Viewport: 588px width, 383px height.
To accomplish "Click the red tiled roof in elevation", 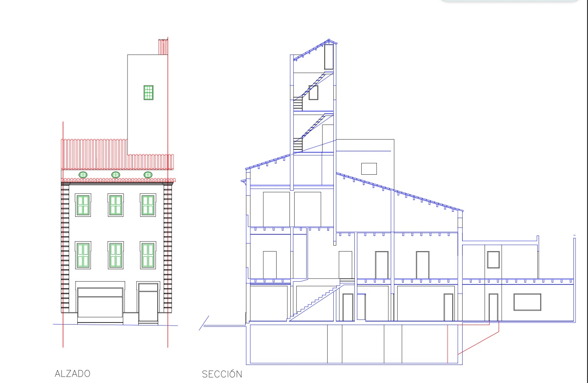I will tap(94, 155).
